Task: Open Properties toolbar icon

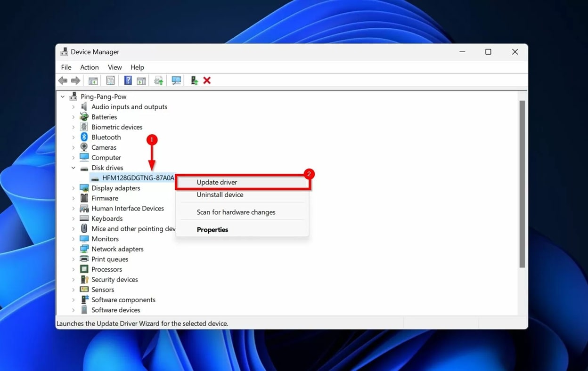Action: [x=110, y=81]
